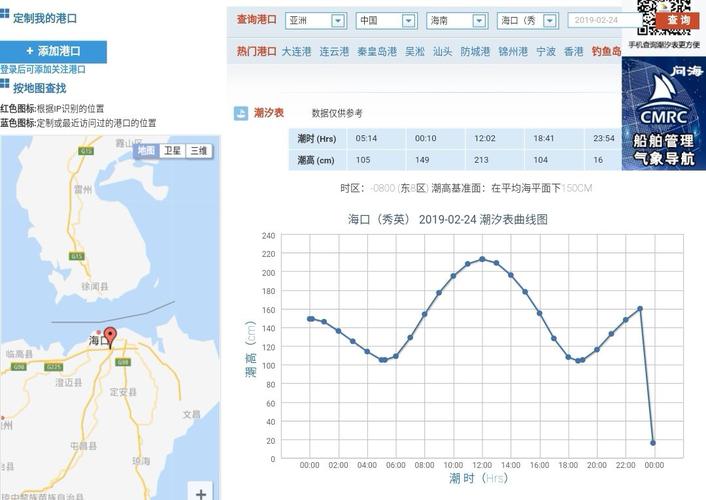Open the 海口（秀 port dropdown
Screen dimensions: 706x500
[528, 21]
